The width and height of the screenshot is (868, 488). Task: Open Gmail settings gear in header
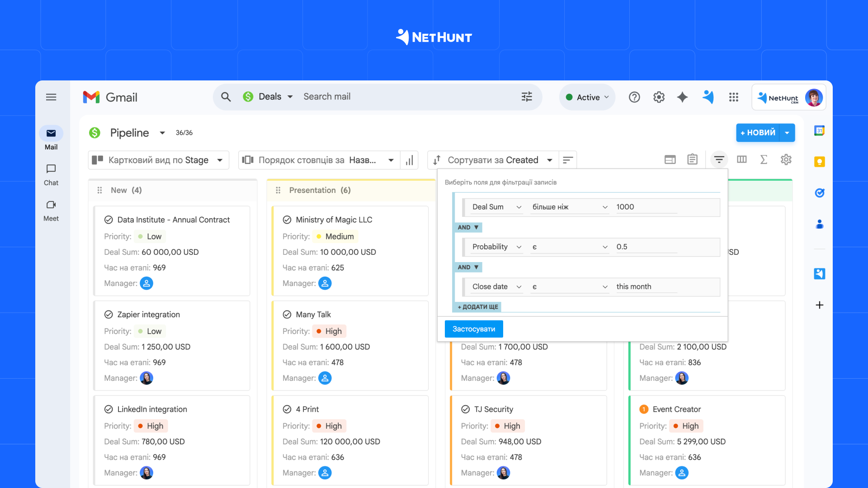pyautogui.click(x=659, y=97)
